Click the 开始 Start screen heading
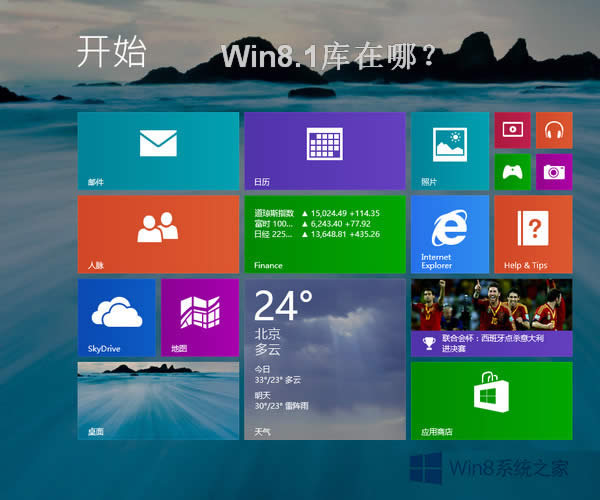The height and width of the screenshot is (500, 600). point(111,52)
